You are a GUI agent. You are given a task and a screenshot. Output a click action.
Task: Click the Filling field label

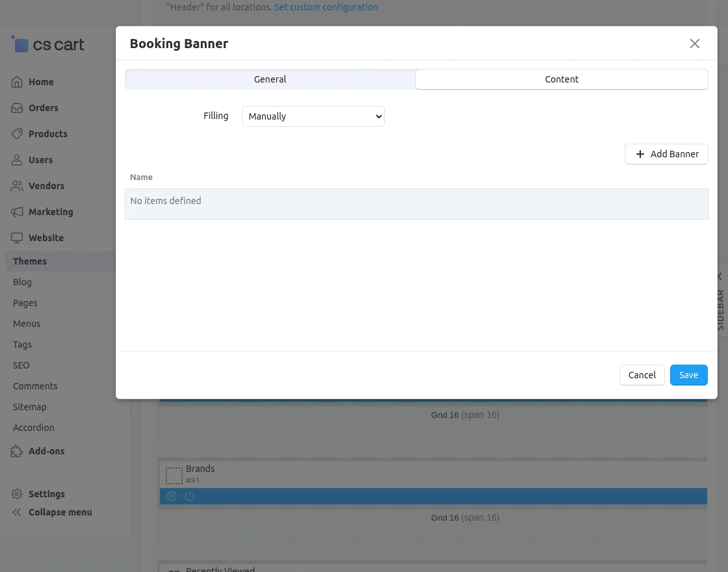pyautogui.click(x=216, y=116)
